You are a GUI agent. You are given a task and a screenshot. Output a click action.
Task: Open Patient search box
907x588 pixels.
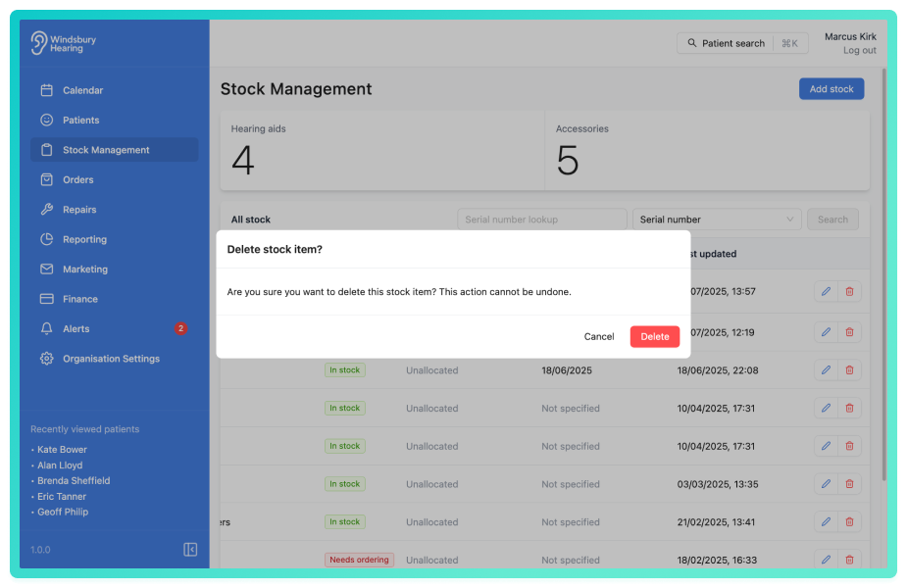click(742, 43)
